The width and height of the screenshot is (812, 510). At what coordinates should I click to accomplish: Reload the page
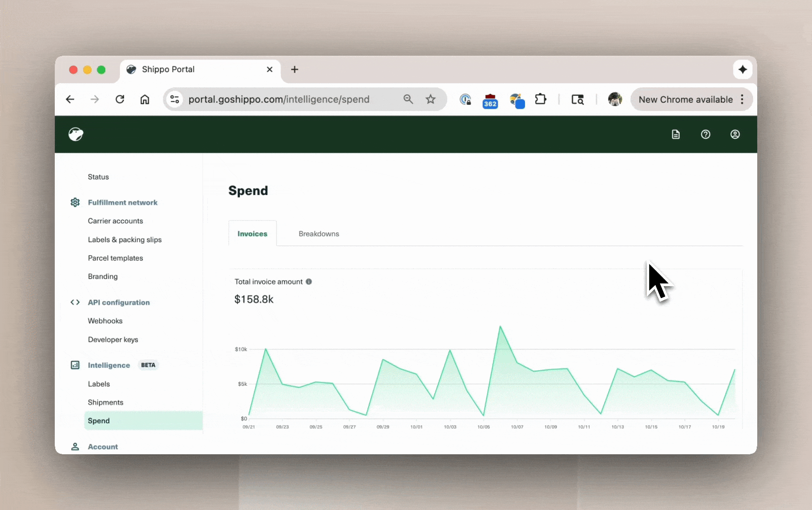[120, 99]
